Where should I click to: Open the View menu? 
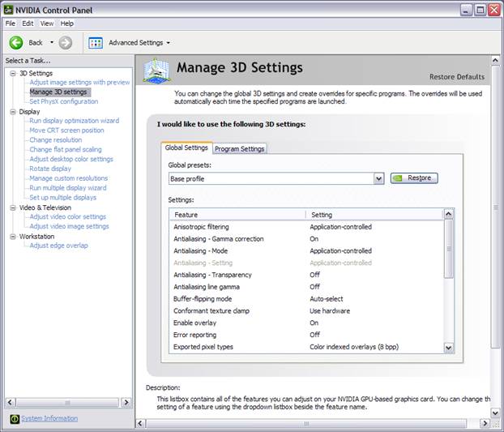[47, 24]
